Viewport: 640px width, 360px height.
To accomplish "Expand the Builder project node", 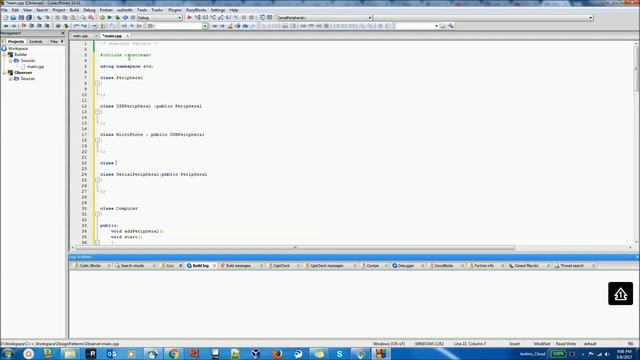I will (x=4, y=54).
